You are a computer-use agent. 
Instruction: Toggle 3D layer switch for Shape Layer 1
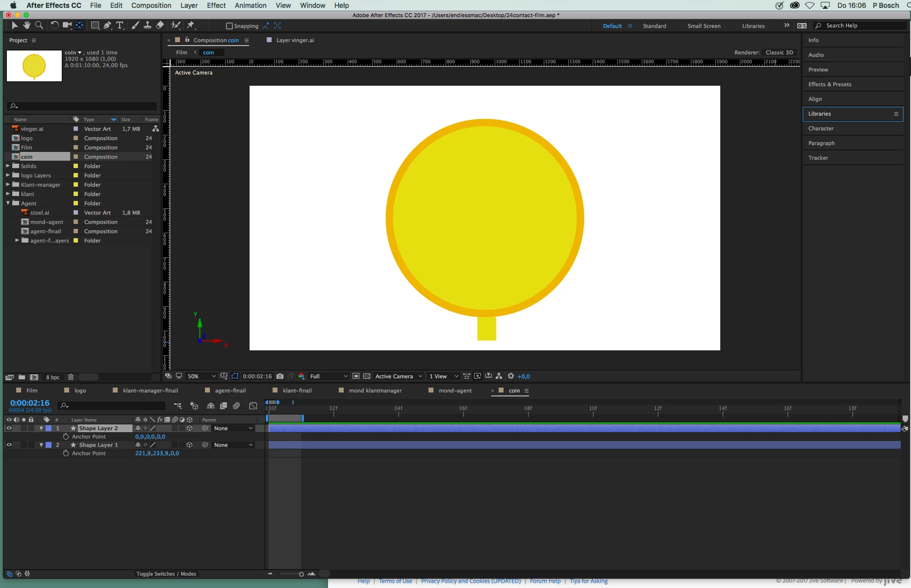[x=189, y=445]
